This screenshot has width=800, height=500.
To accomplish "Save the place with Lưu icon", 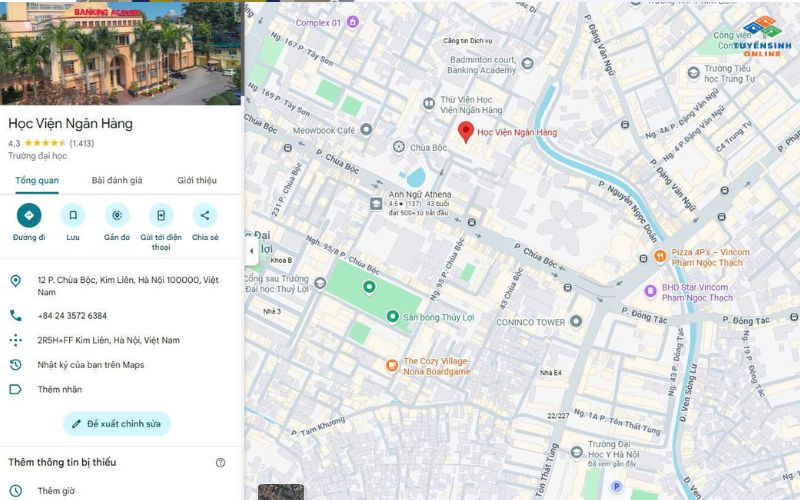I will pyautogui.click(x=73, y=215).
